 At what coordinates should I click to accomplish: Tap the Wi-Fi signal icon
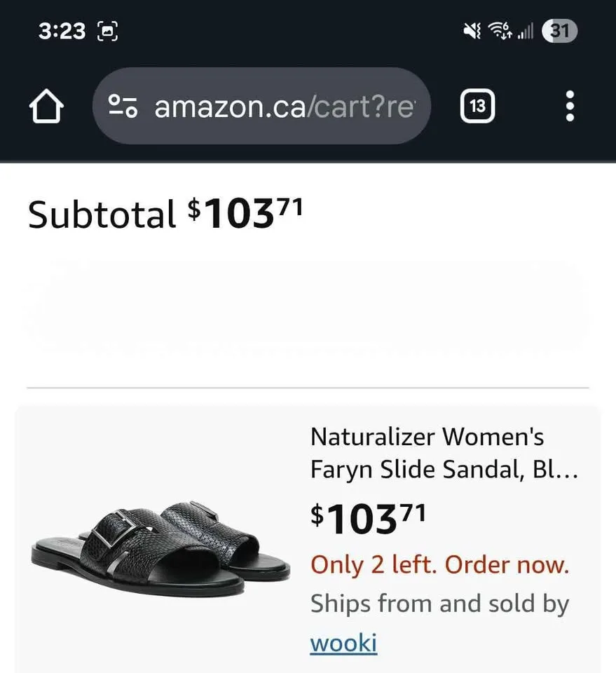click(x=502, y=30)
